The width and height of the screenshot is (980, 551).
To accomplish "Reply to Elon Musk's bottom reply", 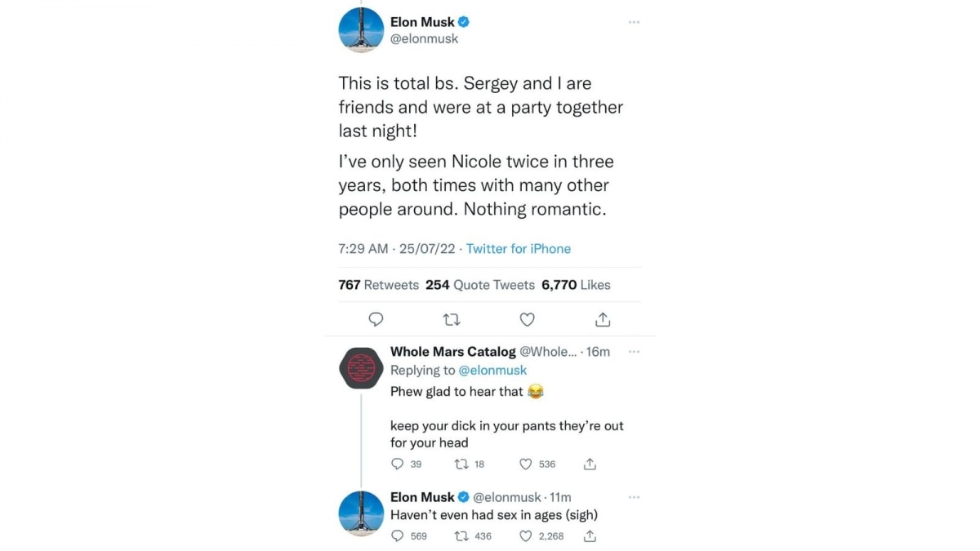I will click(x=398, y=536).
